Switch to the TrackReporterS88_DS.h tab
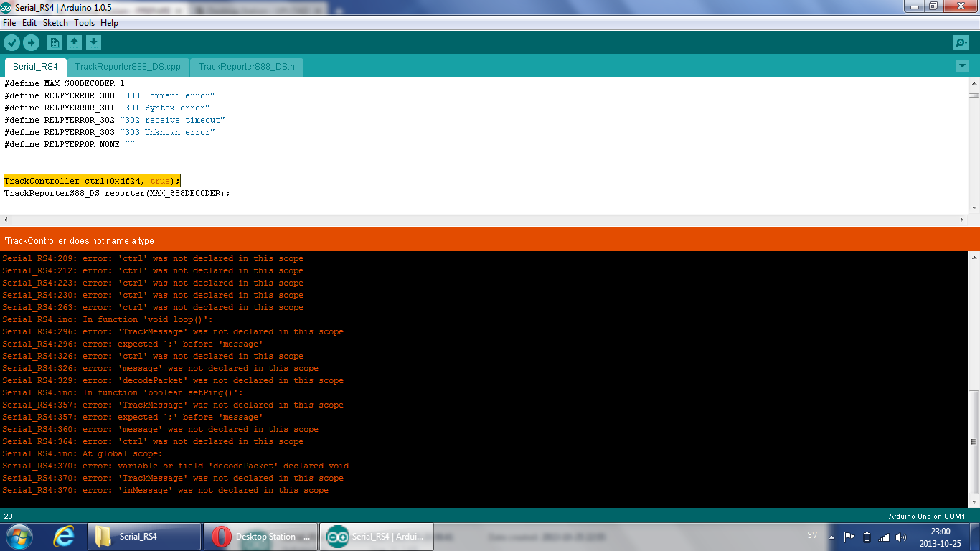 pyautogui.click(x=246, y=67)
